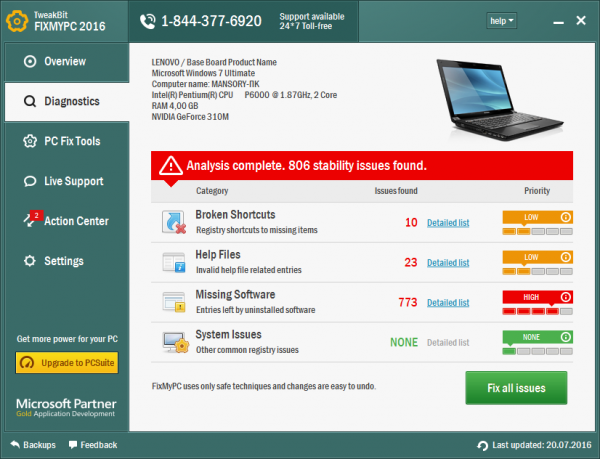Screen dimensions: 600x459
Task: Open the Settings section
Action: click(x=67, y=261)
